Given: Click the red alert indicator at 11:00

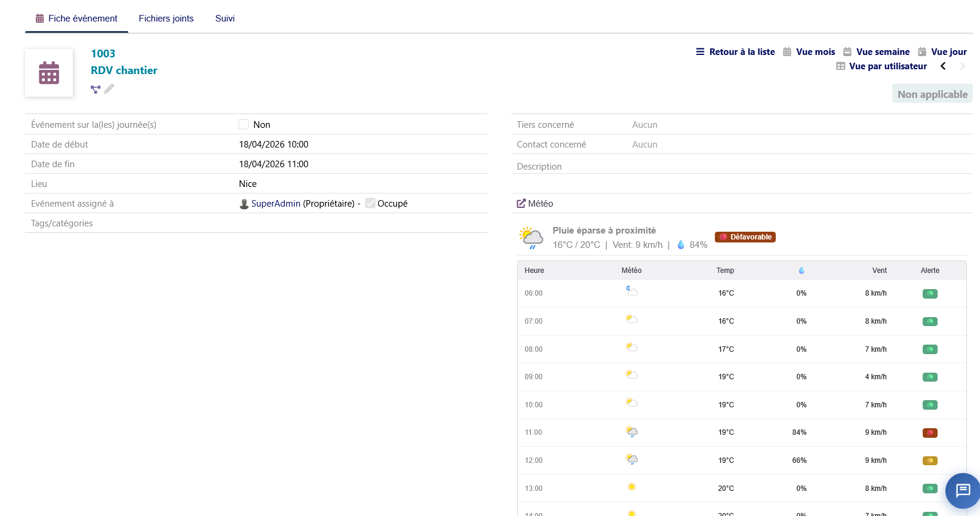Looking at the screenshot, I should click(929, 433).
